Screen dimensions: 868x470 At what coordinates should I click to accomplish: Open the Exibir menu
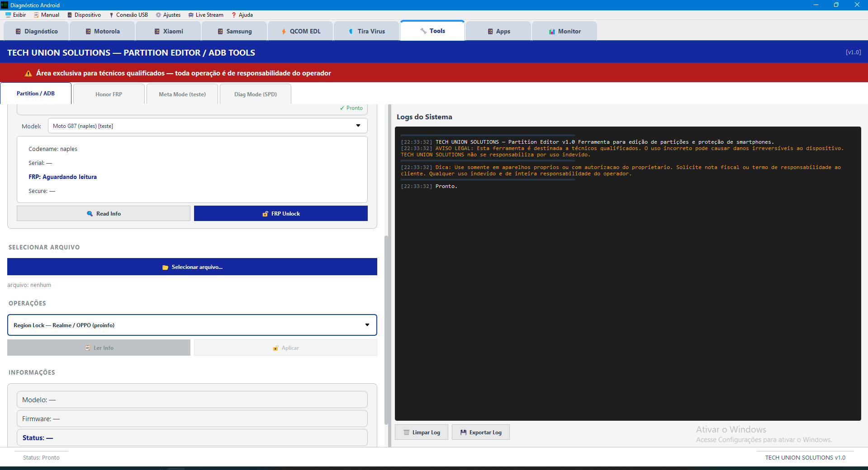point(15,15)
